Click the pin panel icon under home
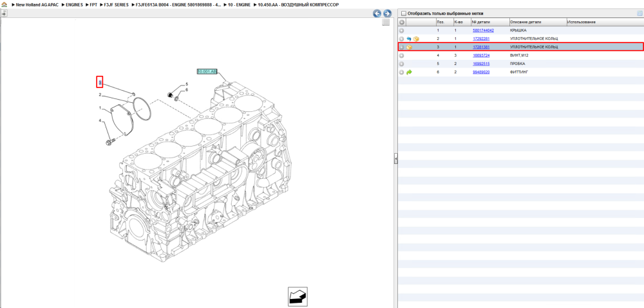 pyautogui.click(x=4, y=13)
